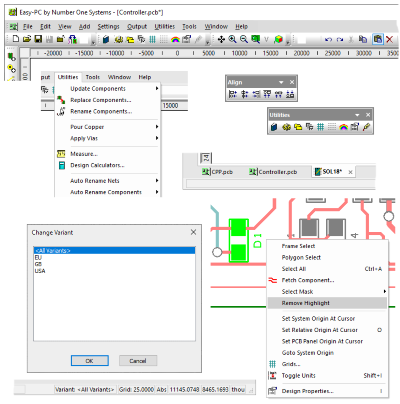Click the highlighted Paste clipboard icon
This screenshot has height=404, width=400.
click(x=378, y=39)
